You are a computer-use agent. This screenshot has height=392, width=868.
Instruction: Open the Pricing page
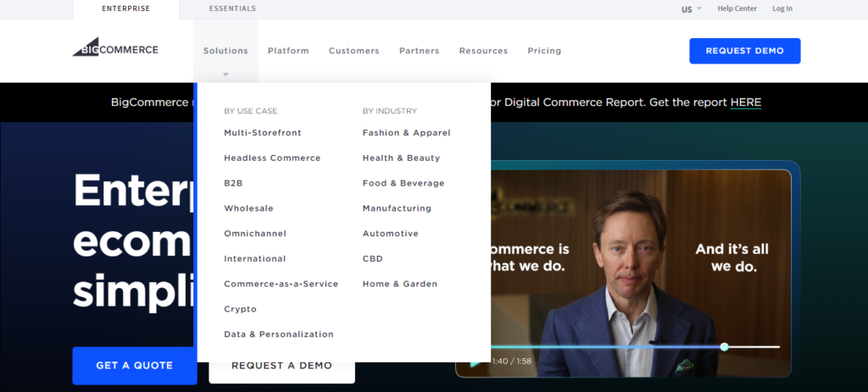(x=544, y=51)
